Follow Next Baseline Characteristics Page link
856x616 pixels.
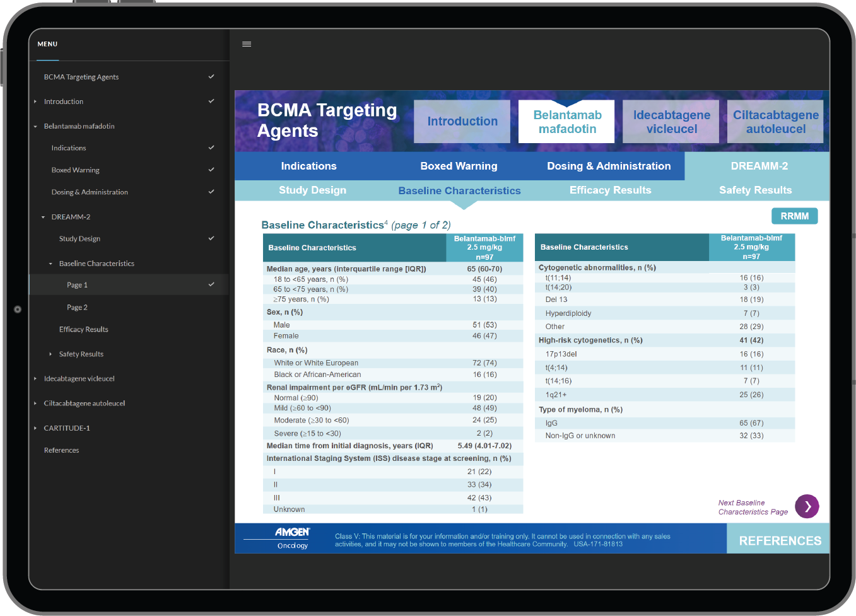pyautogui.click(x=753, y=508)
